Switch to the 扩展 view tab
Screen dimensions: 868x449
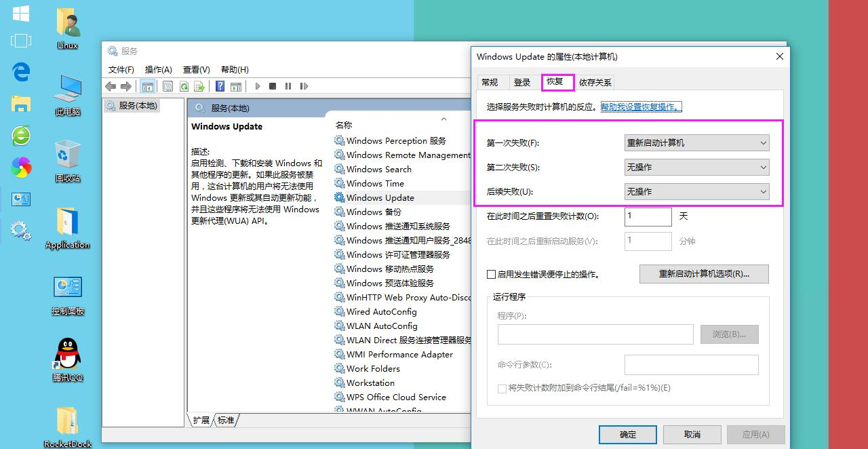click(201, 421)
